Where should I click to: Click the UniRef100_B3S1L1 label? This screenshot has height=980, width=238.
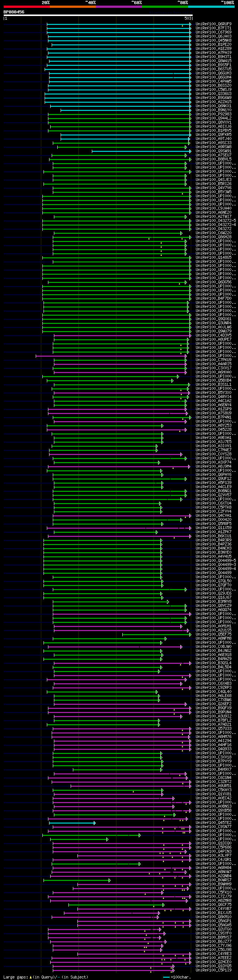pos(214,384)
